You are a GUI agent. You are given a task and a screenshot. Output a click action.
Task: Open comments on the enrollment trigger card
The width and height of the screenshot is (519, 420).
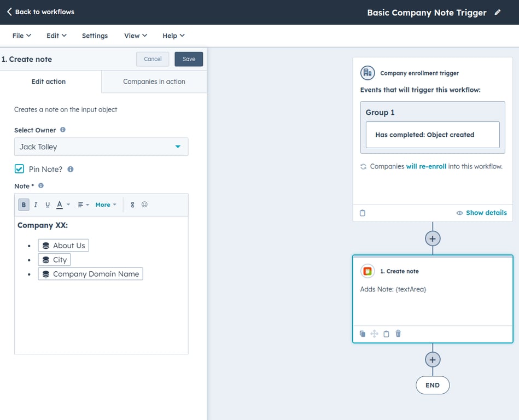363,213
